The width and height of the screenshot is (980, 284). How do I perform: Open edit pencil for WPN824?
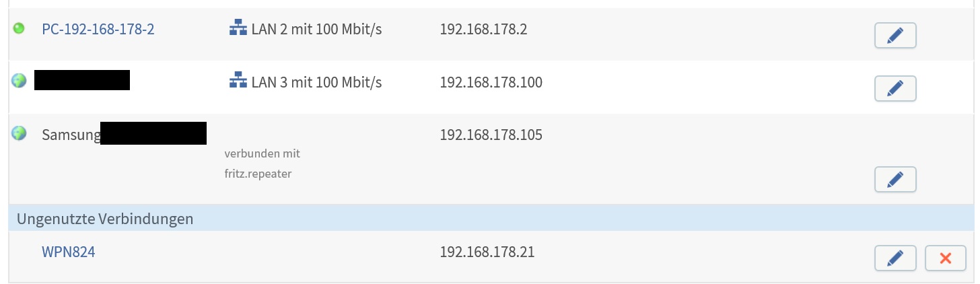click(895, 258)
